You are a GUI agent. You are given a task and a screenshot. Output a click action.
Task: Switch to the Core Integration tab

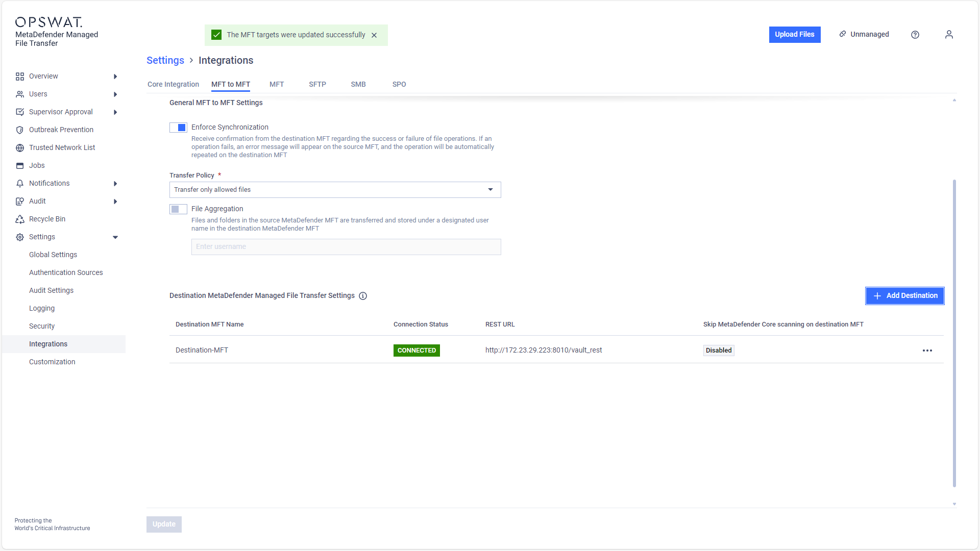pyautogui.click(x=173, y=84)
